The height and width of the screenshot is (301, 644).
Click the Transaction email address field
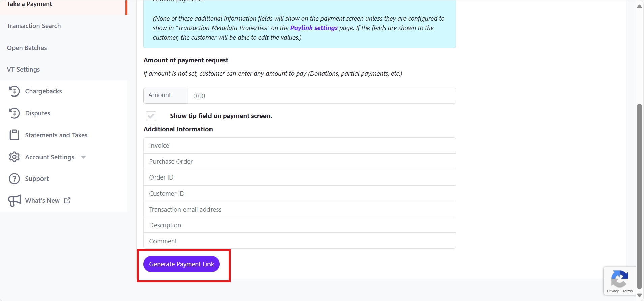300,209
